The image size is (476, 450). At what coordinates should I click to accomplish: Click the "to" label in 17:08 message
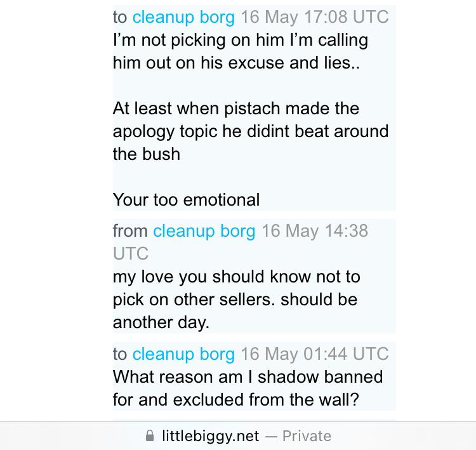click(120, 17)
